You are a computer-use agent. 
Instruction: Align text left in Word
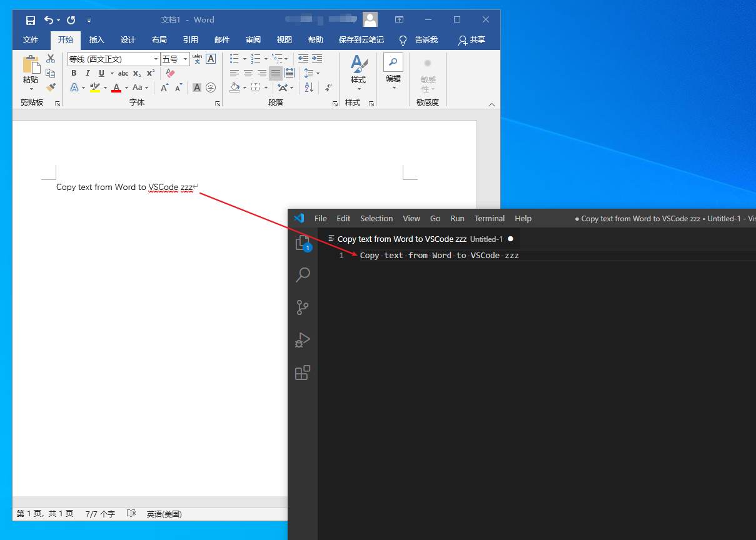[x=234, y=73]
